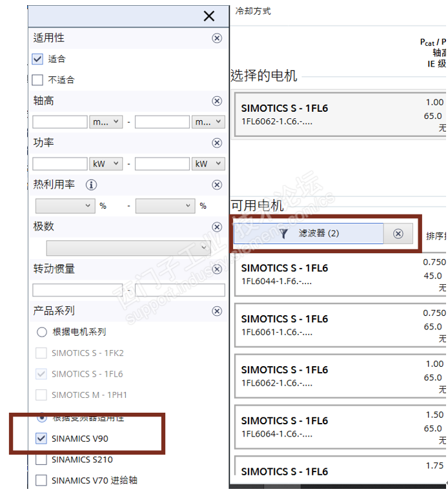Click the first 轴高 input field

pyautogui.click(x=60, y=122)
